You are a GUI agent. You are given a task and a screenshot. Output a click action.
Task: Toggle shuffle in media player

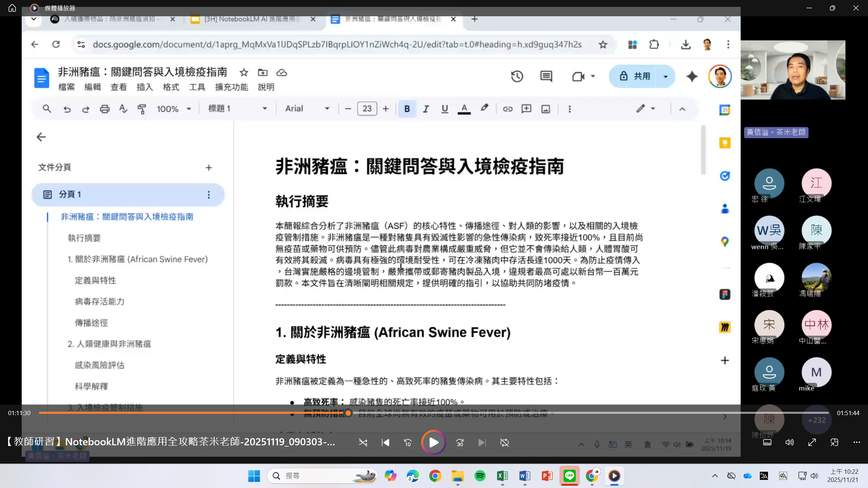click(363, 443)
